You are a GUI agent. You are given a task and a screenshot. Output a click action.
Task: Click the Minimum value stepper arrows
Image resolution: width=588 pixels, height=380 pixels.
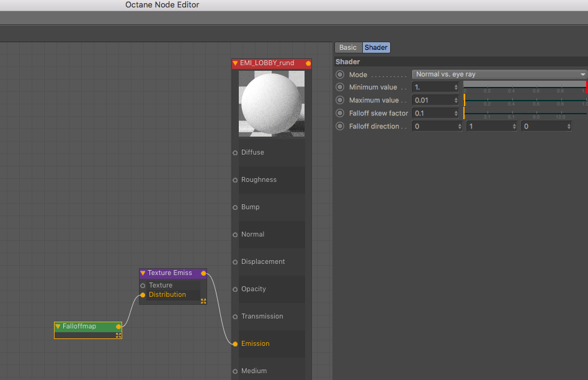[x=456, y=87]
